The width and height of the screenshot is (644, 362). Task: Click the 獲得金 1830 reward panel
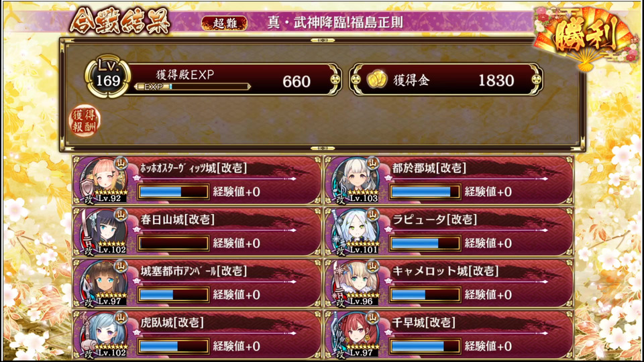pos(446,80)
